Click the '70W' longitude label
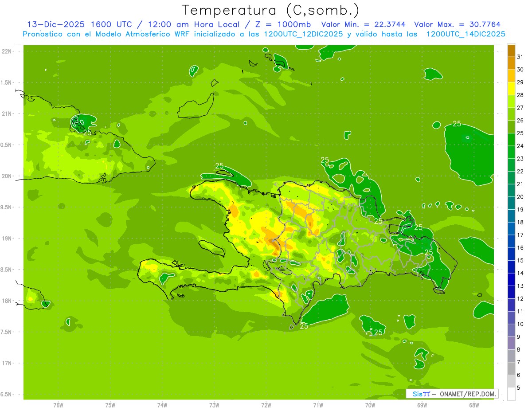Viewport: 532px width, 411px height. click(370, 405)
